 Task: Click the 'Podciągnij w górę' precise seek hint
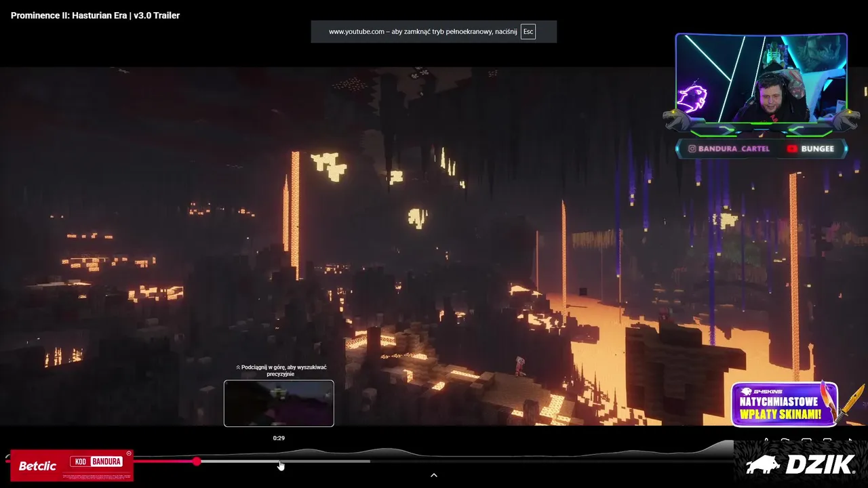281,370
